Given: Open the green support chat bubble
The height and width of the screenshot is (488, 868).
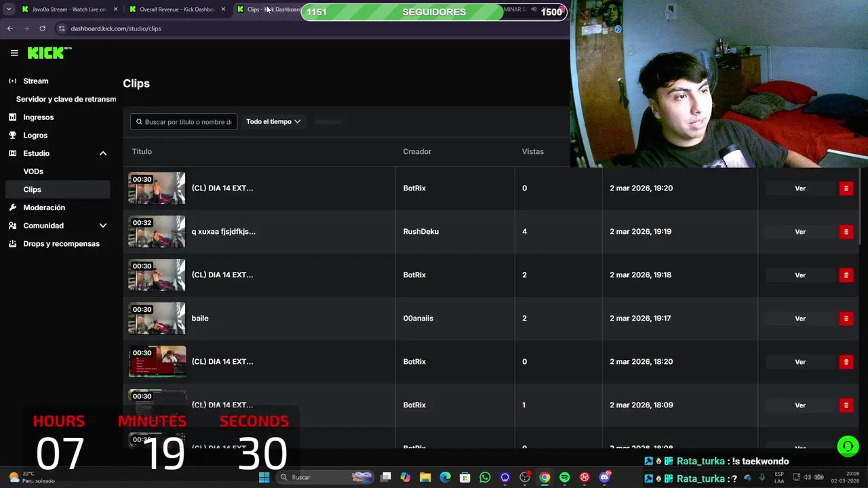Looking at the screenshot, I should coord(847,446).
